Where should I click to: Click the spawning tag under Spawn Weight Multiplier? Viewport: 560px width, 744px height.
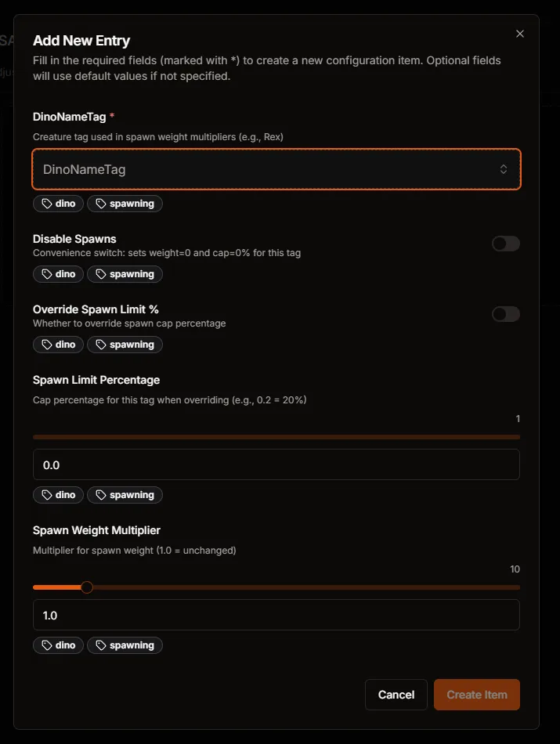[x=125, y=645]
